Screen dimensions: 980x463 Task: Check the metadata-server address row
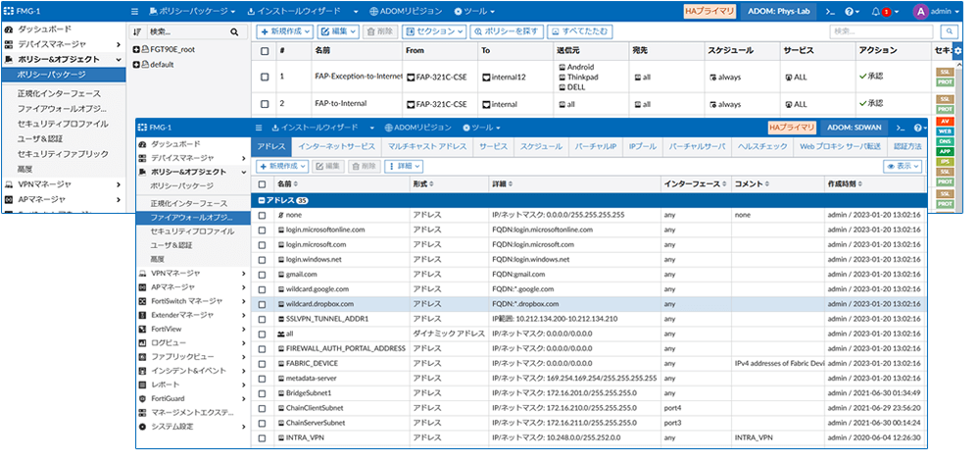click(x=263, y=379)
